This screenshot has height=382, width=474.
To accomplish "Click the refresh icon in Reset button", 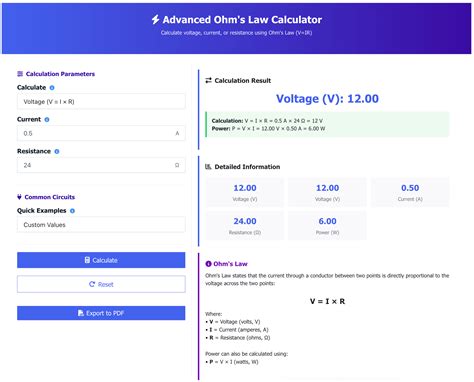I will click(92, 284).
